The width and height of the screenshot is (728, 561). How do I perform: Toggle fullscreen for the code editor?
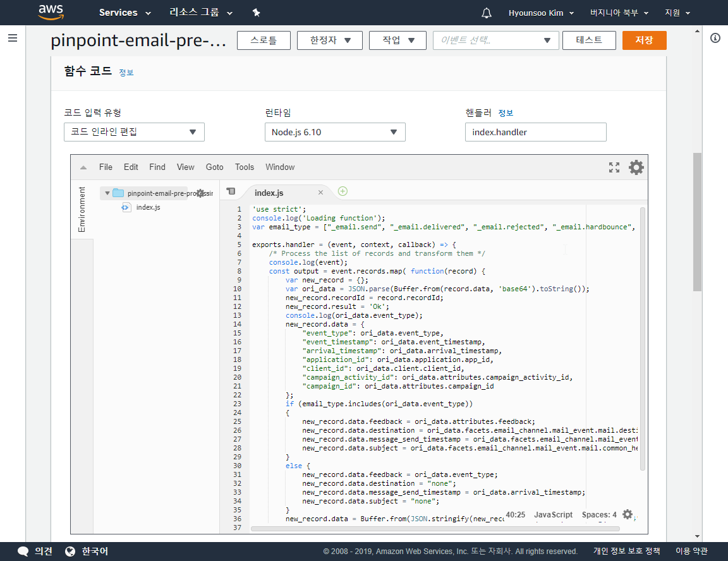tap(614, 167)
